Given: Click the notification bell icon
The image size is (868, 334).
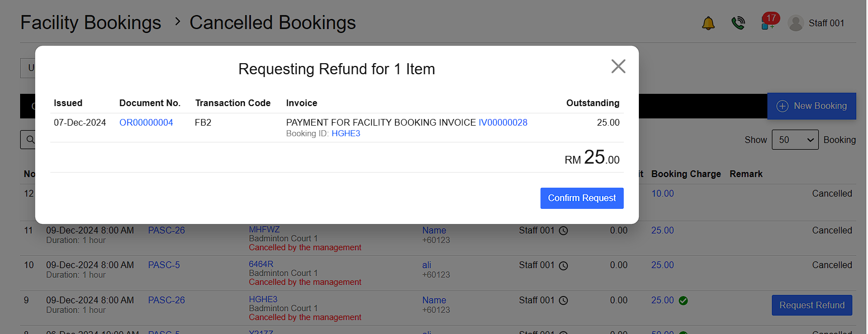Looking at the screenshot, I should coord(708,23).
